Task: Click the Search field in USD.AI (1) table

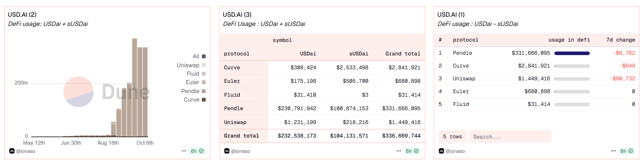Action: click(510, 137)
